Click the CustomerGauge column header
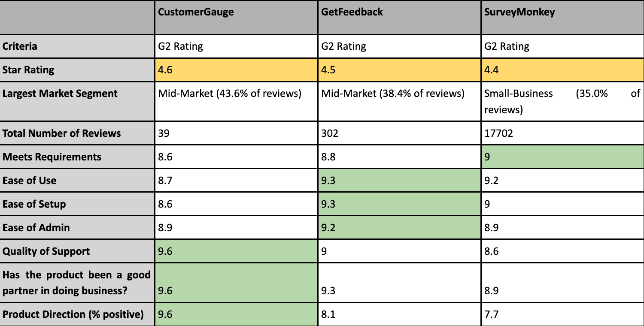The height and width of the screenshot is (326, 644). [196, 12]
